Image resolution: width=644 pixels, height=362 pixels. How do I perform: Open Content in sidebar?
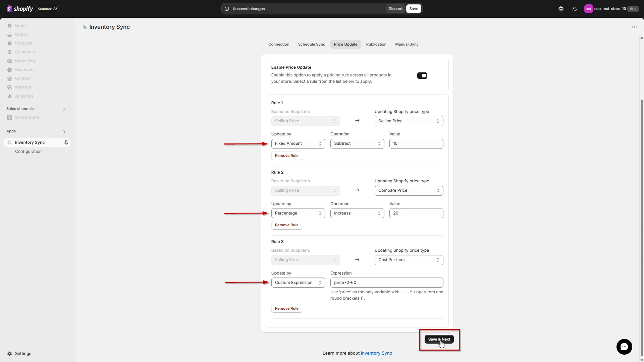(x=23, y=78)
